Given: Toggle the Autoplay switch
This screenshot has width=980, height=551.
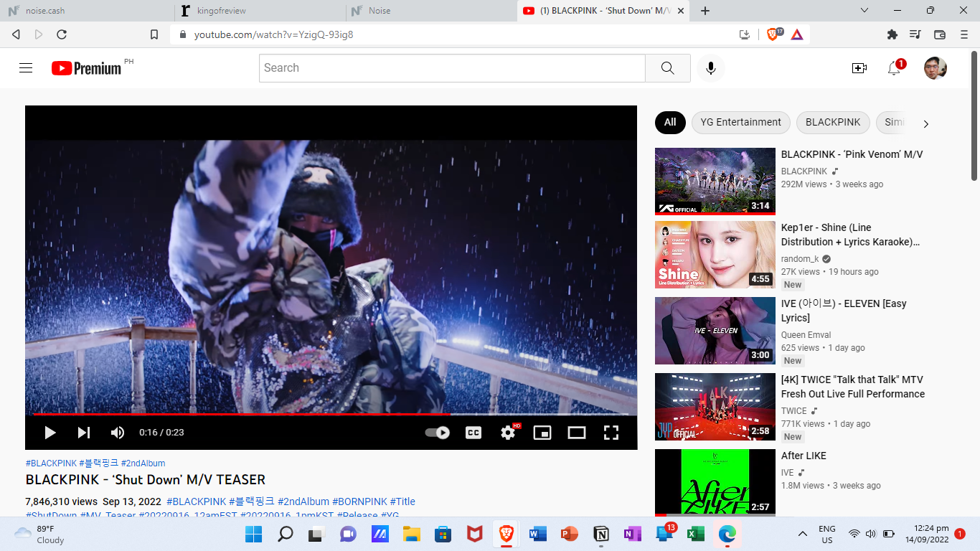Looking at the screenshot, I should click(x=437, y=433).
